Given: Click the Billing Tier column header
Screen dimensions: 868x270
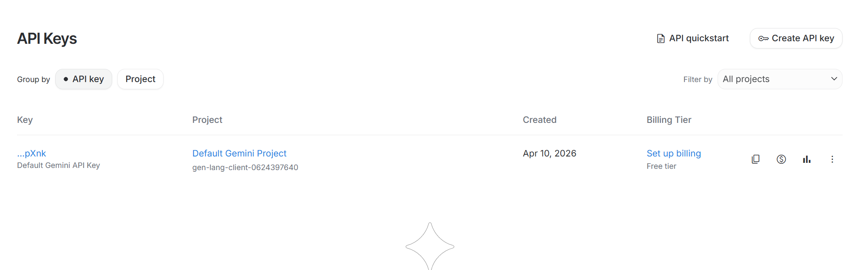Looking at the screenshot, I should click(x=669, y=120).
